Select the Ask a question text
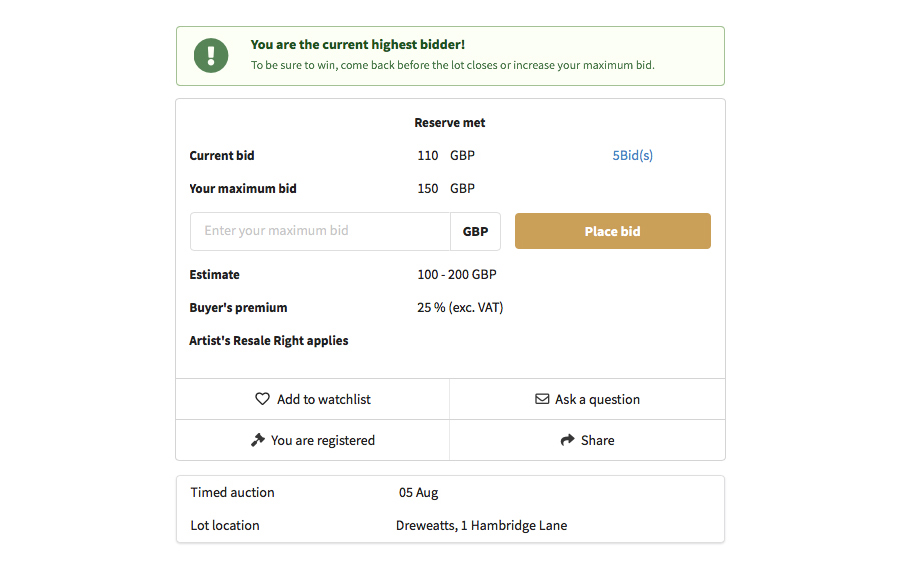 pos(597,399)
